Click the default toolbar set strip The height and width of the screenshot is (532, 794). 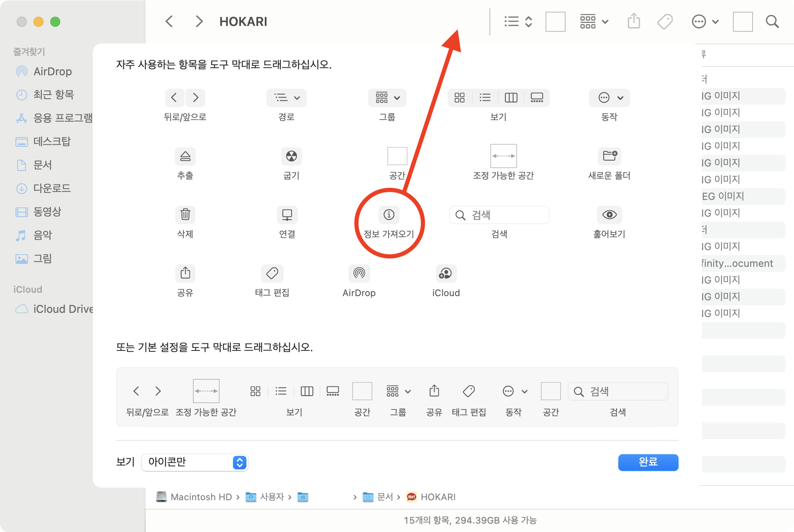coord(397,397)
